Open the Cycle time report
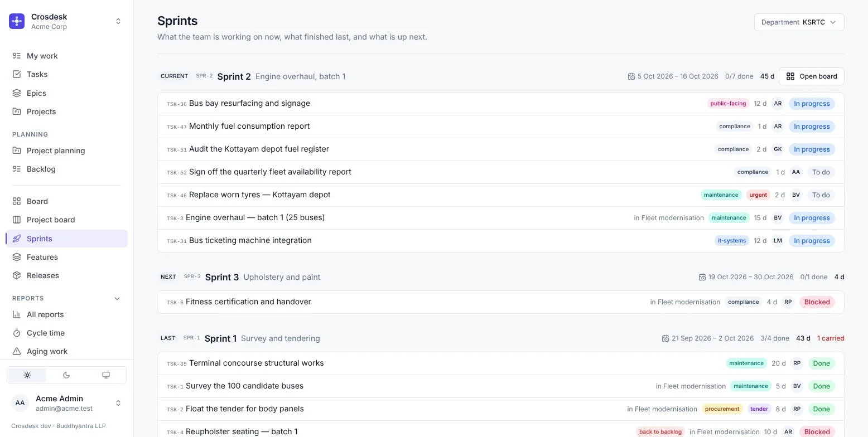The width and height of the screenshot is (868, 437). tap(66, 333)
